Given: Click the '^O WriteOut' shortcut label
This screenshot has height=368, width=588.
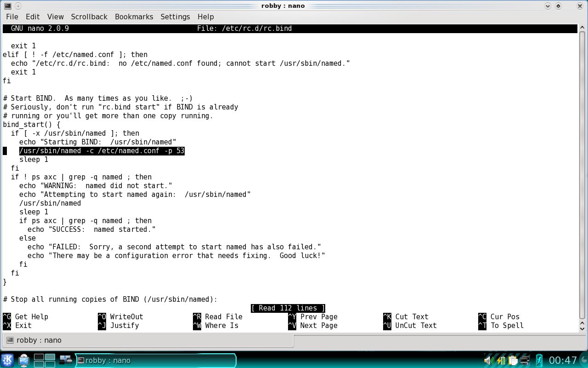Looking at the screenshot, I should point(120,317).
